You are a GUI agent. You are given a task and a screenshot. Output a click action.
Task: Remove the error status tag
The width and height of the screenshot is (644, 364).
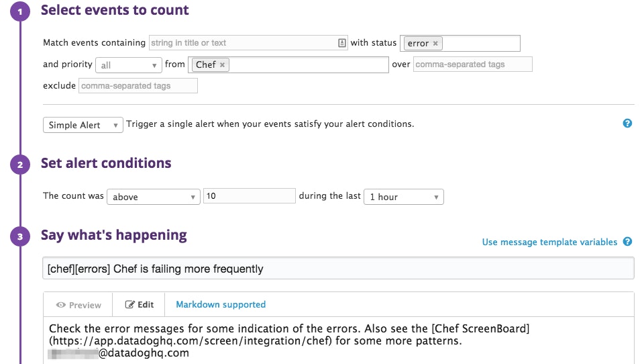pos(435,43)
